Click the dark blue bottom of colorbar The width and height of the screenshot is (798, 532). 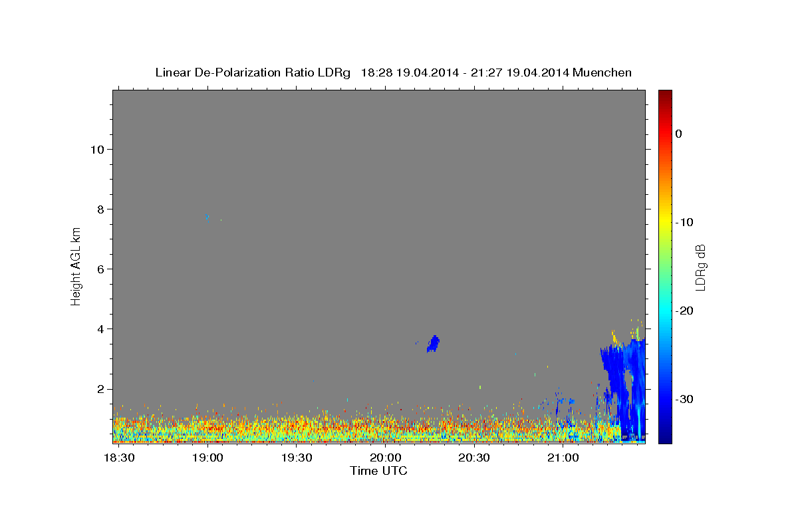665,438
